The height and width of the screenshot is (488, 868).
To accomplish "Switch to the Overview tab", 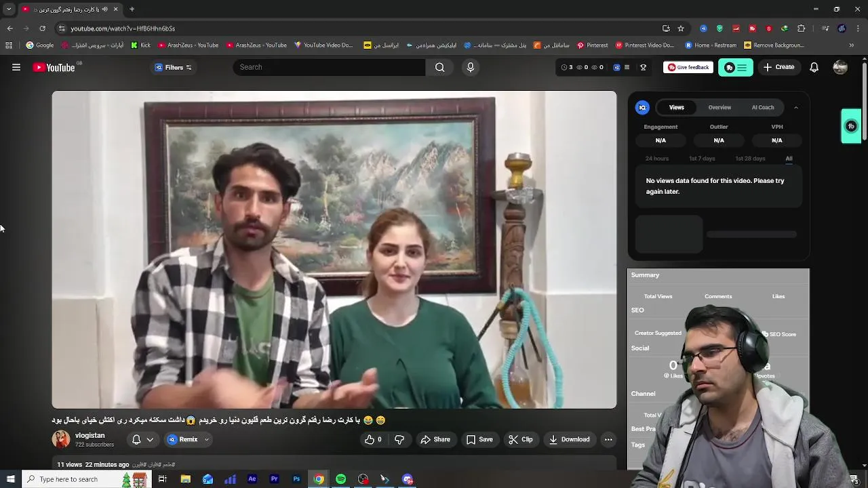I will tap(719, 107).
